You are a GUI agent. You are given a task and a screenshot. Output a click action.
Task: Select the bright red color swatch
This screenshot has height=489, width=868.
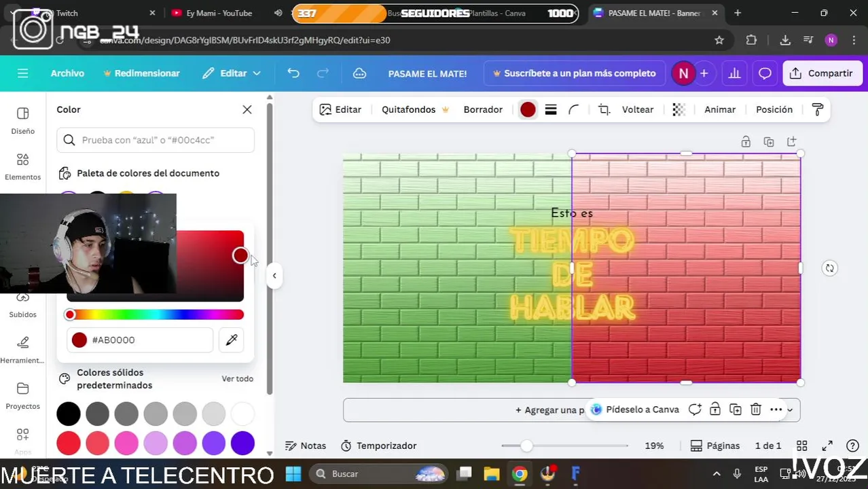pos(69,443)
